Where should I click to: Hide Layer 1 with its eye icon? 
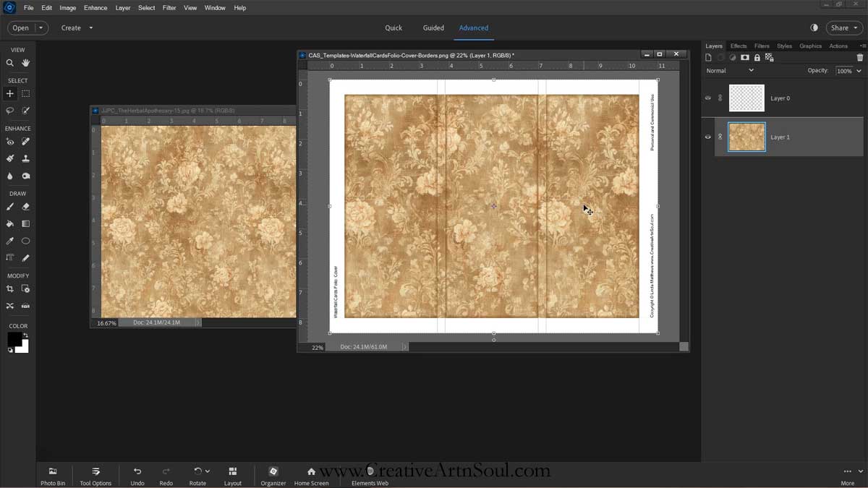pos(708,137)
